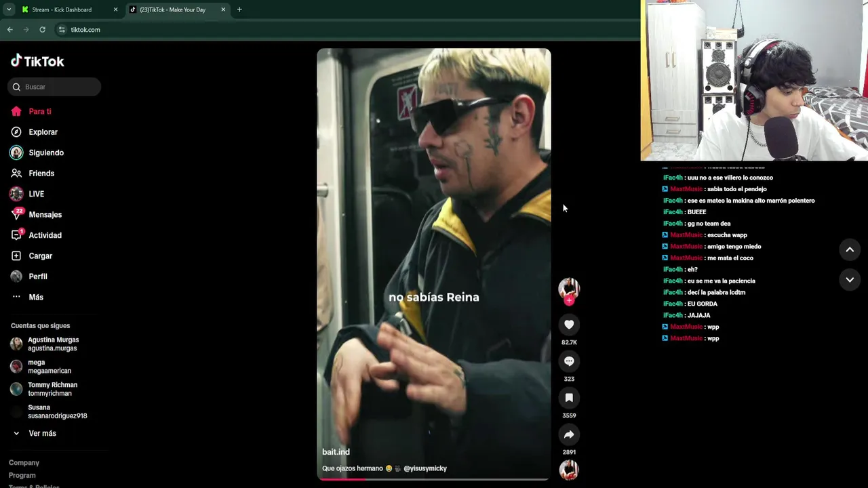This screenshot has width=868, height=488.
Task: Click the 82.7K likes count
Action: (x=569, y=343)
